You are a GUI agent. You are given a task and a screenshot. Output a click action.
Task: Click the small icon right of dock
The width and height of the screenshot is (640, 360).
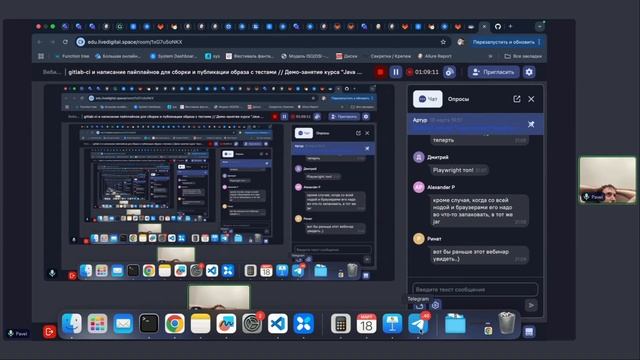529,332
